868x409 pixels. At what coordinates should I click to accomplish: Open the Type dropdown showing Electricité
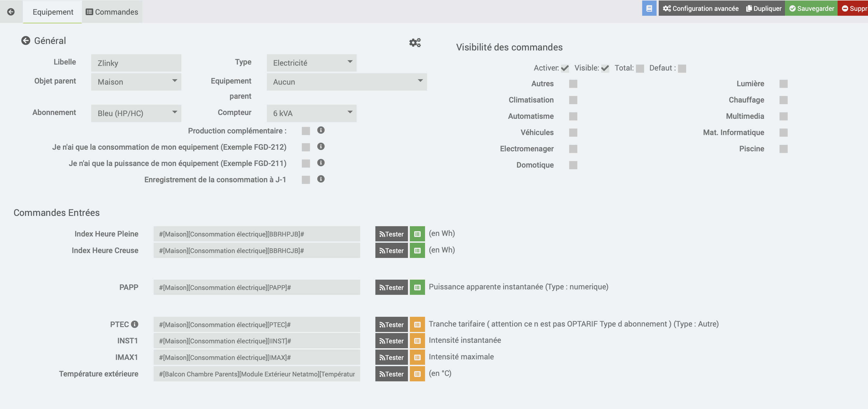tap(311, 63)
